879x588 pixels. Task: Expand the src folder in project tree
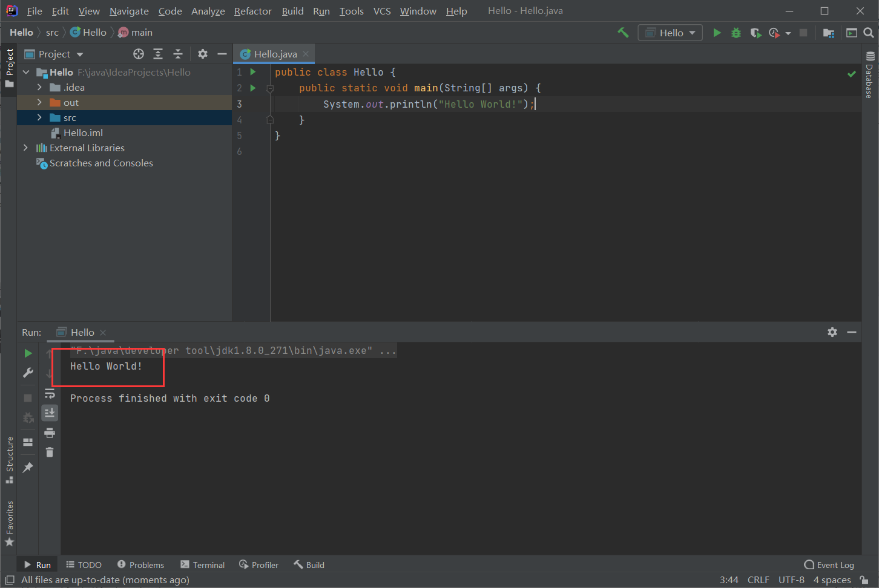tap(39, 117)
